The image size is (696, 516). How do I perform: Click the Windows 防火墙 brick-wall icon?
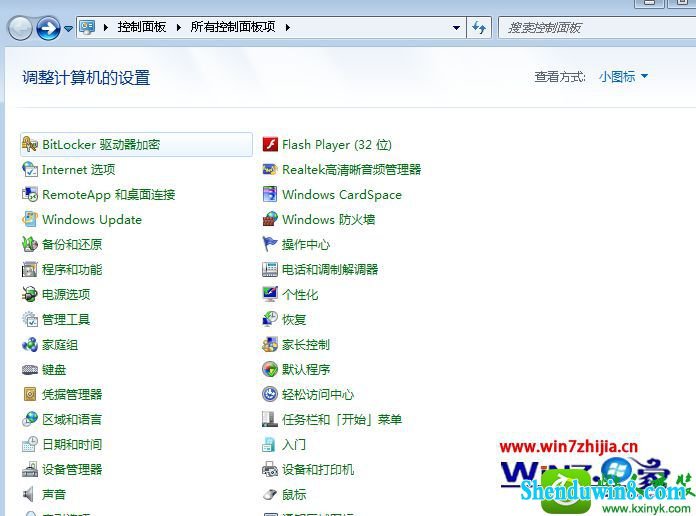pyautogui.click(x=270, y=219)
